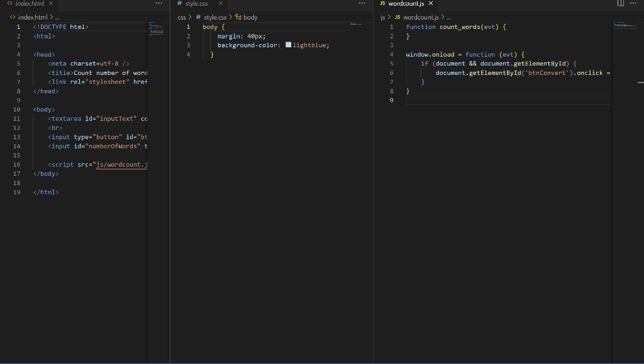Image resolution: width=644 pixels, height=364 pixels.
Task: Open the ellipsis breadcrumb after wordcount.js
Action: [449, 17]
